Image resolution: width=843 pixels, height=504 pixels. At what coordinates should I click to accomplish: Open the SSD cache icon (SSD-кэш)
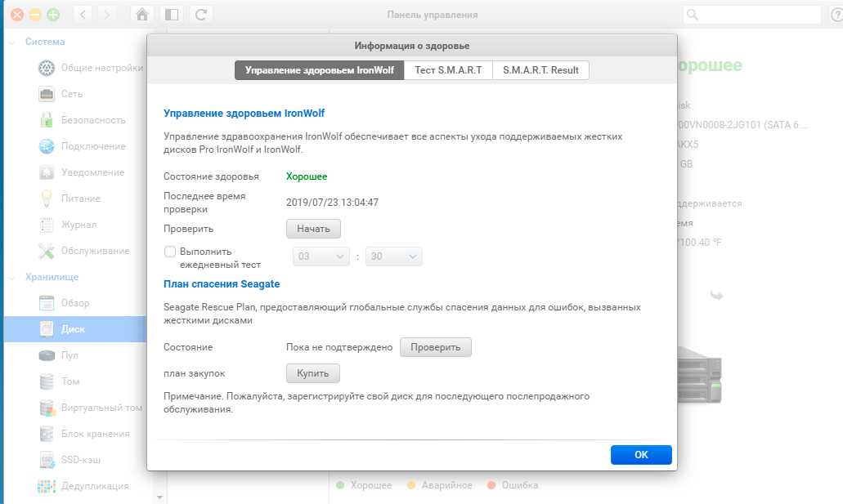tap(47, 460)
